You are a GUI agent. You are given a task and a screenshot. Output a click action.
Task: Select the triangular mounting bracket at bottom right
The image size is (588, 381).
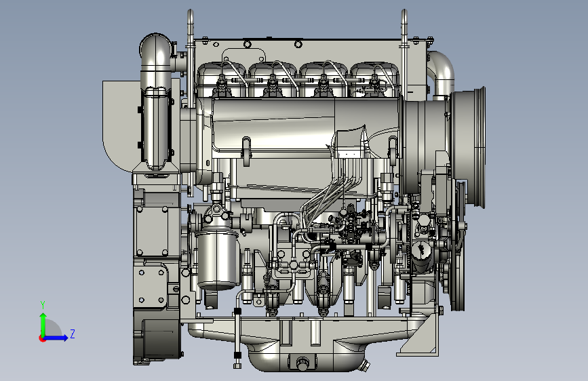pyautogui.click(x=420, y=336)
